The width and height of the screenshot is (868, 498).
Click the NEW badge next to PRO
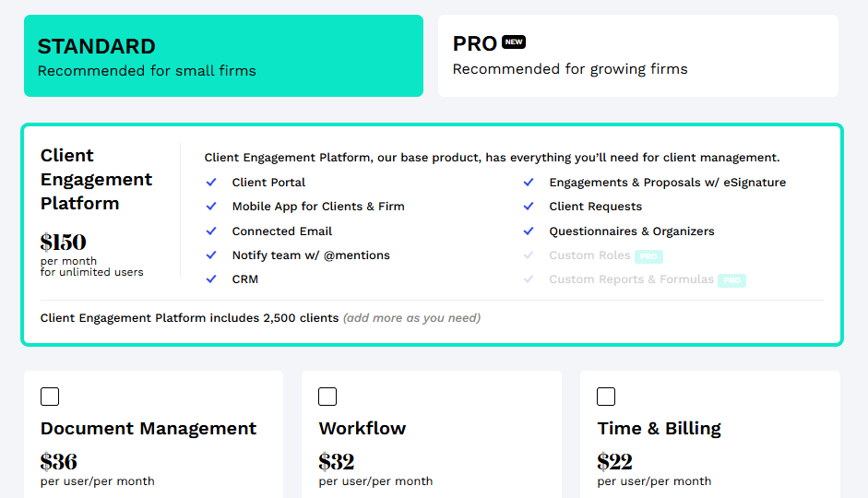(x=514, y=42)
